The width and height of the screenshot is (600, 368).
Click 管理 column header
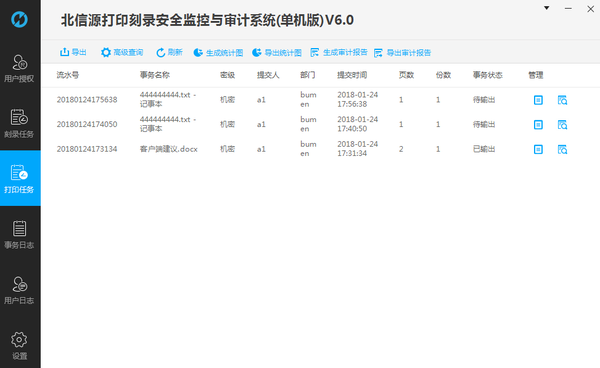(536, 75)
